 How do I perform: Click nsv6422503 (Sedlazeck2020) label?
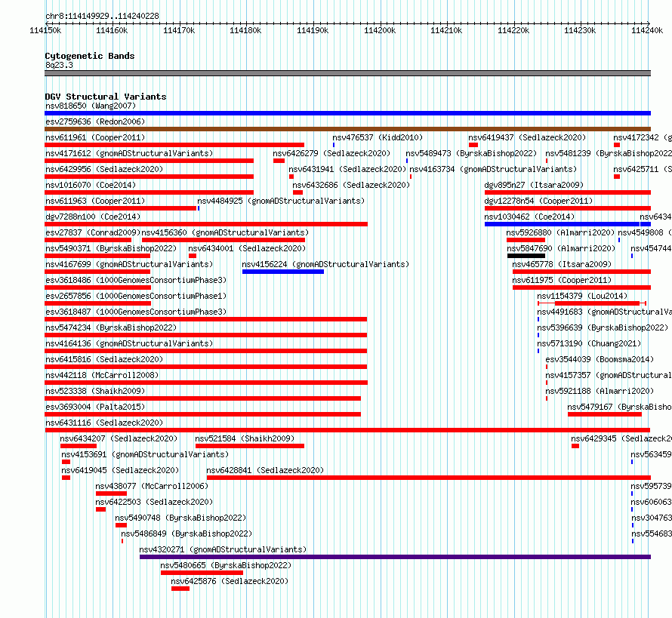tap(154, 502)
